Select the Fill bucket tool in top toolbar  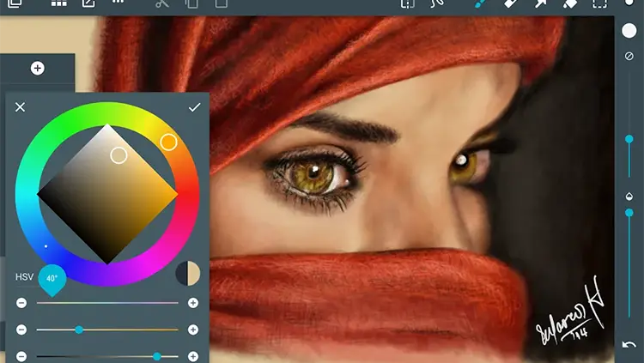569,3
